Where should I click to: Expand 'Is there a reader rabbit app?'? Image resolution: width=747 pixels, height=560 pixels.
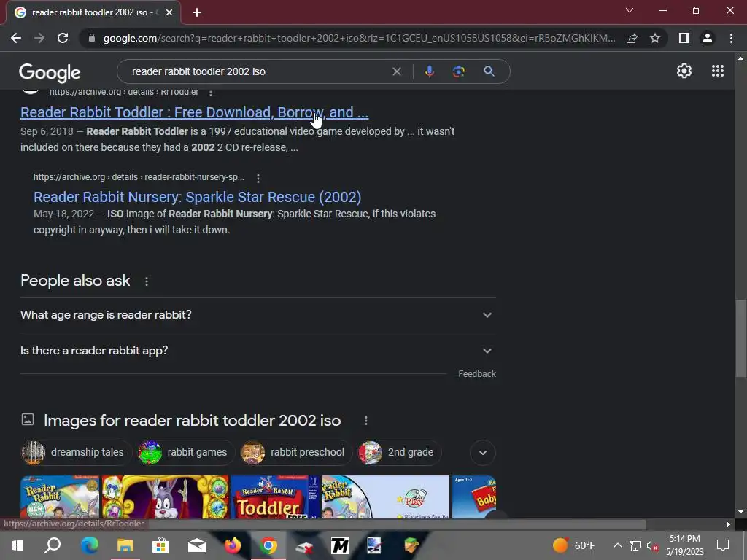point(258,351)
